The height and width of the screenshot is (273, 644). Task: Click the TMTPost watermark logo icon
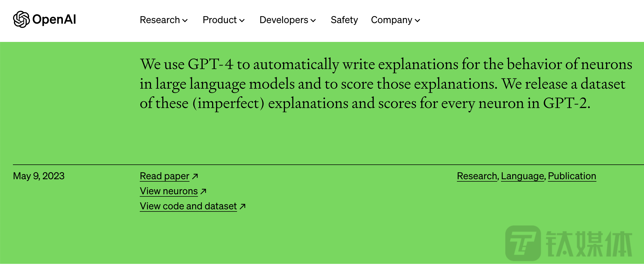[523, 243]
